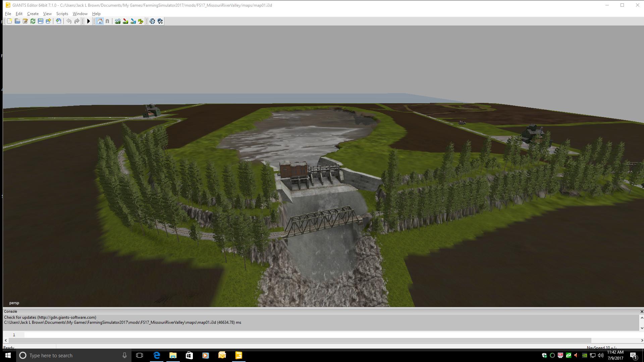
Task: Open the Window menu
Action: coord(80,14)
